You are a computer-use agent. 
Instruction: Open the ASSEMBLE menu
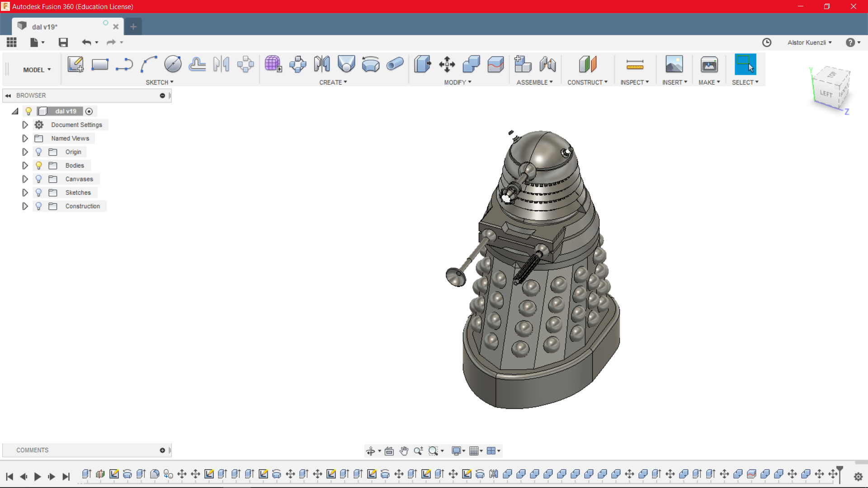tap(534, 82)
